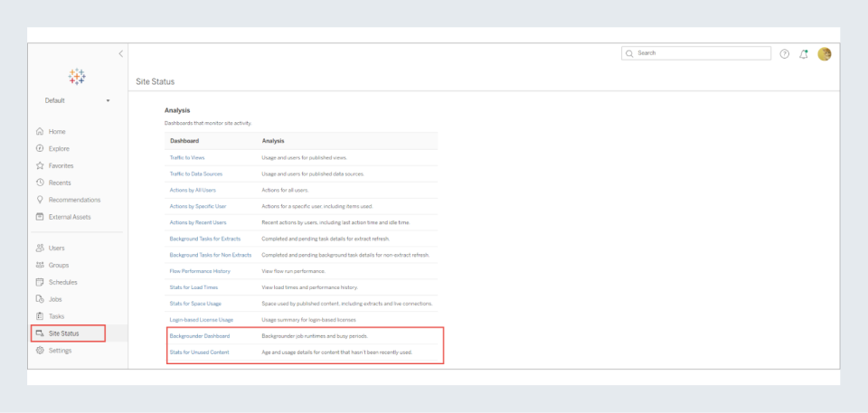Open the user profile avatar

point(824,54)
